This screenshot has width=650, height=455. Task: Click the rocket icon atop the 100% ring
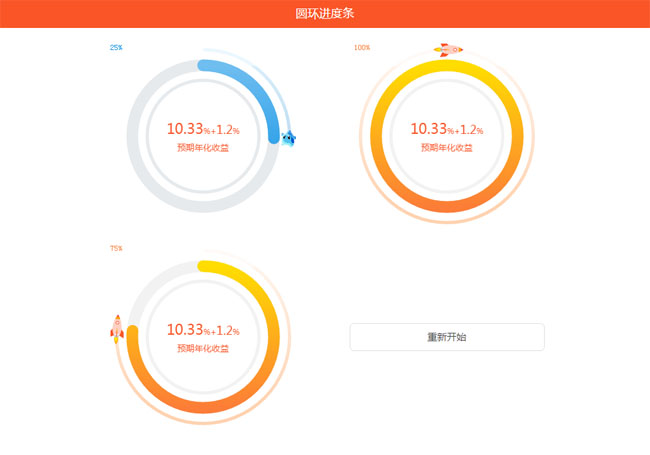pyautogui.click(x=448, y=49)
